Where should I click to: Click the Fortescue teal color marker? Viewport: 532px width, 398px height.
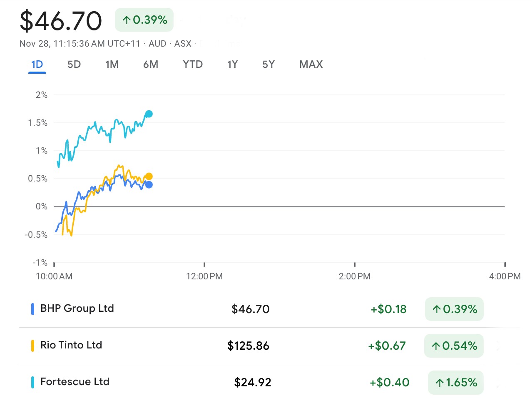click(x=32, y=382)
